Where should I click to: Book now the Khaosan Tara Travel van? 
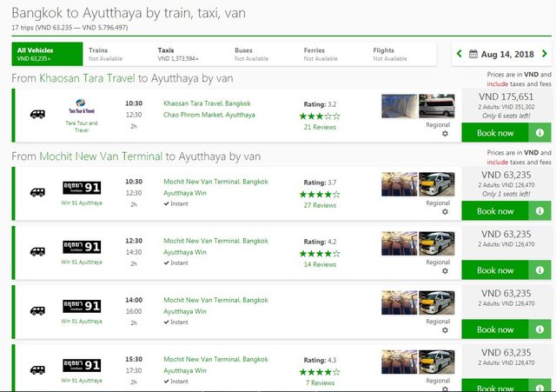click(495, 133)
